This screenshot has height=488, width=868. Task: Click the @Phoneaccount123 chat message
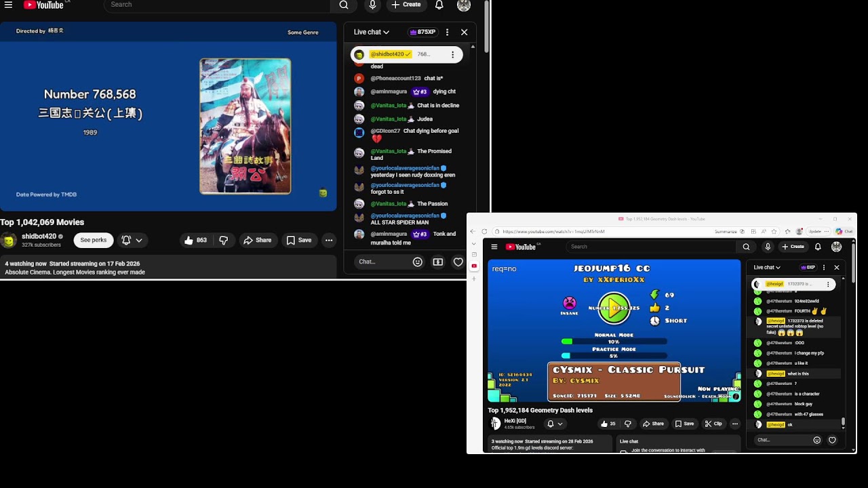coord(407,79)
